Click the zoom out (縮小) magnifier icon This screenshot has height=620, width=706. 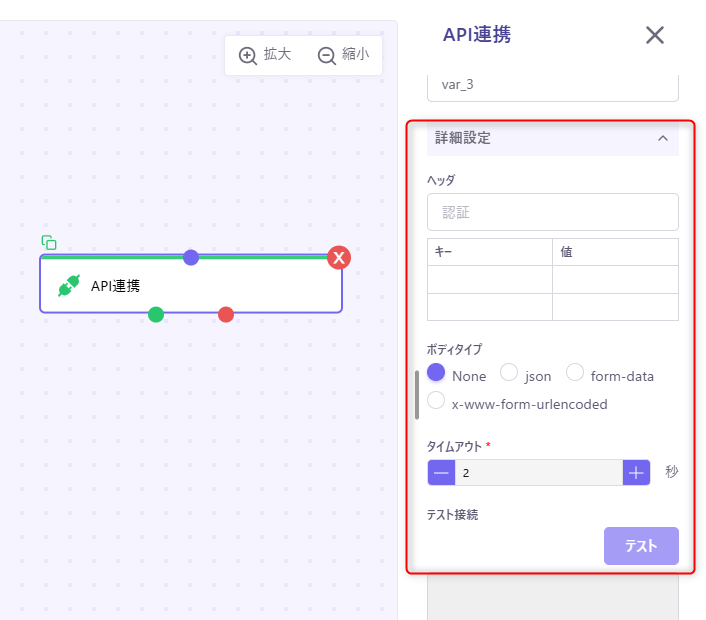tap(326, 55)
